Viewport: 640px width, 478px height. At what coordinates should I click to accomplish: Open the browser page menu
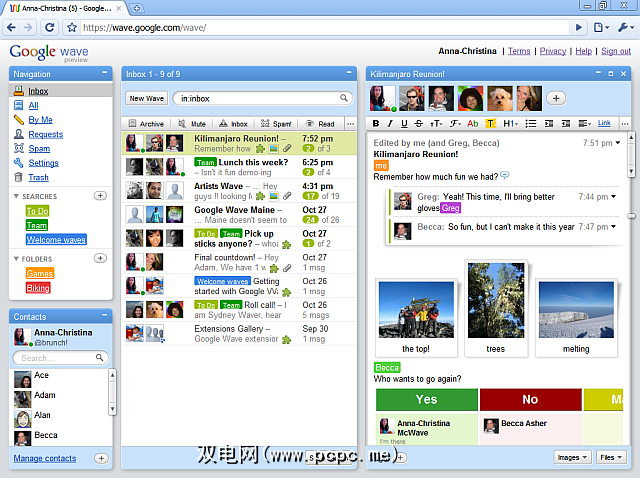coord(601,27)
